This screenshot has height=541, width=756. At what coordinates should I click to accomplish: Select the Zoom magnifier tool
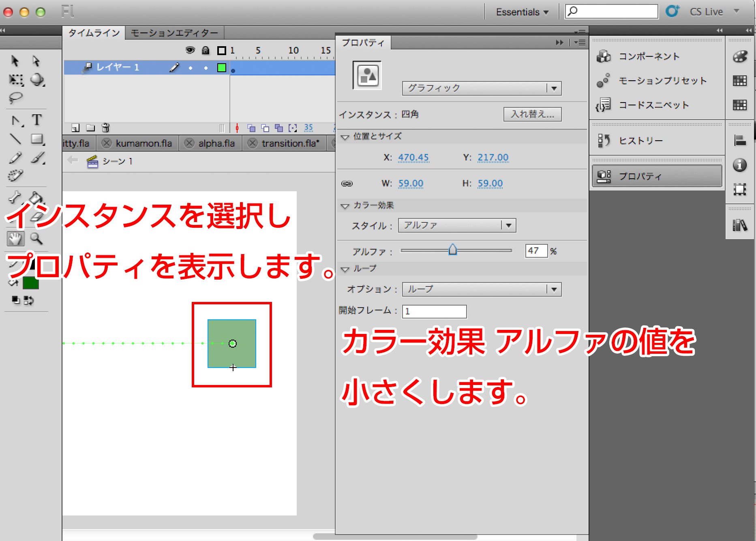click(37, 239)
